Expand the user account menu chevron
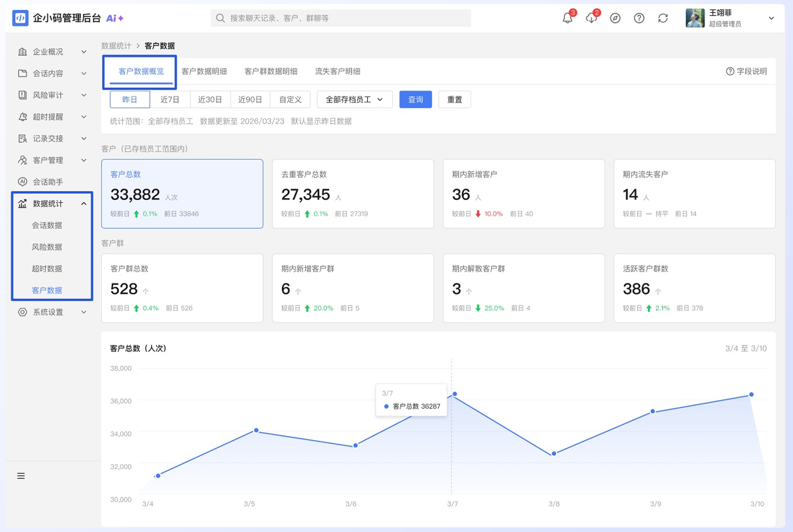 point(771,18)
